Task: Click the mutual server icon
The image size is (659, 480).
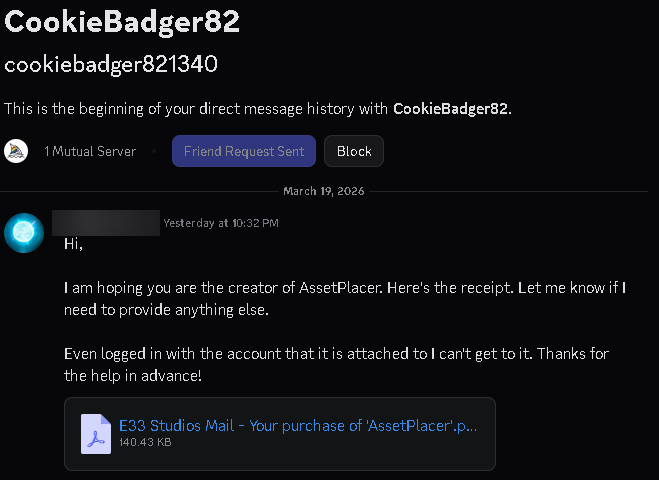Action: (16, 151)
